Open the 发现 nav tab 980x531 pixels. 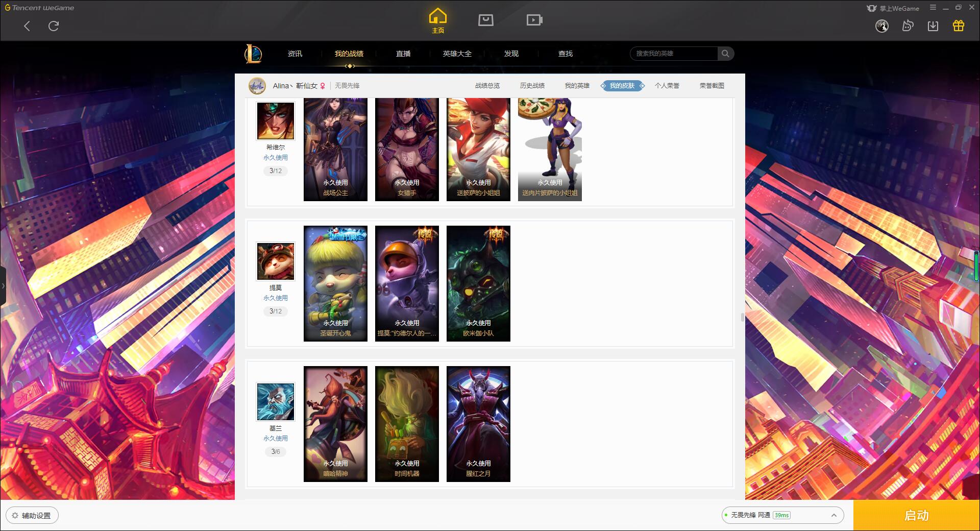[511, 54]
